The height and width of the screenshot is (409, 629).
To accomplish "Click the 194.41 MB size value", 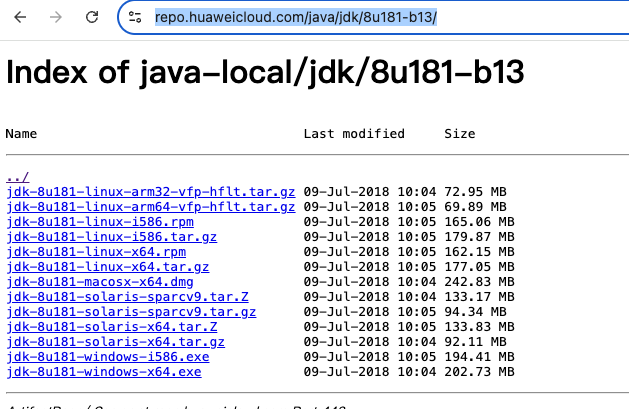I will [479, 357].
